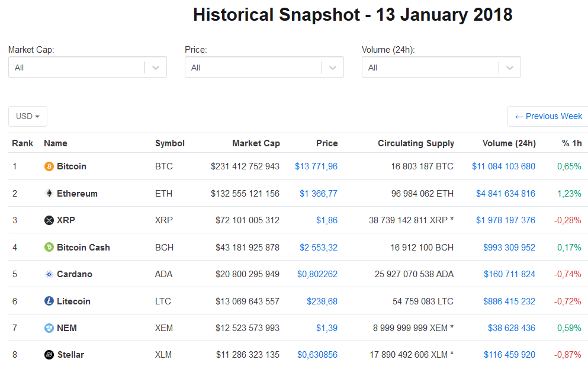Click NEM price $1,39

click(x=327, y=328)
